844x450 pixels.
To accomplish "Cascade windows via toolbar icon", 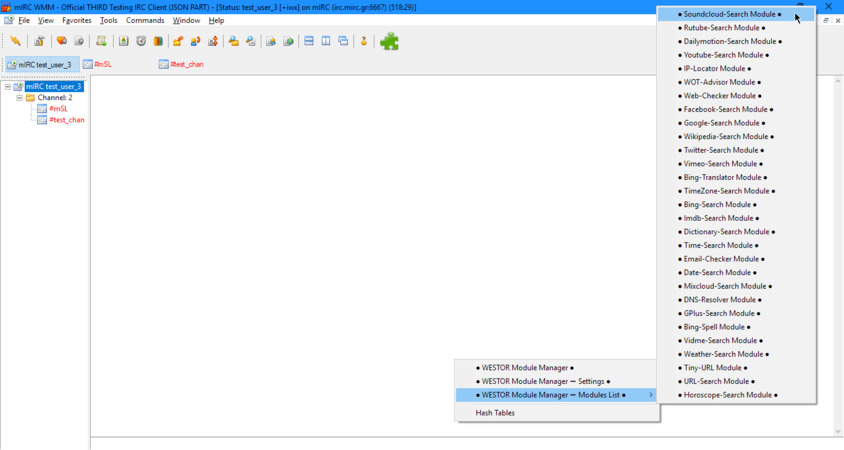I will point(343,41).
